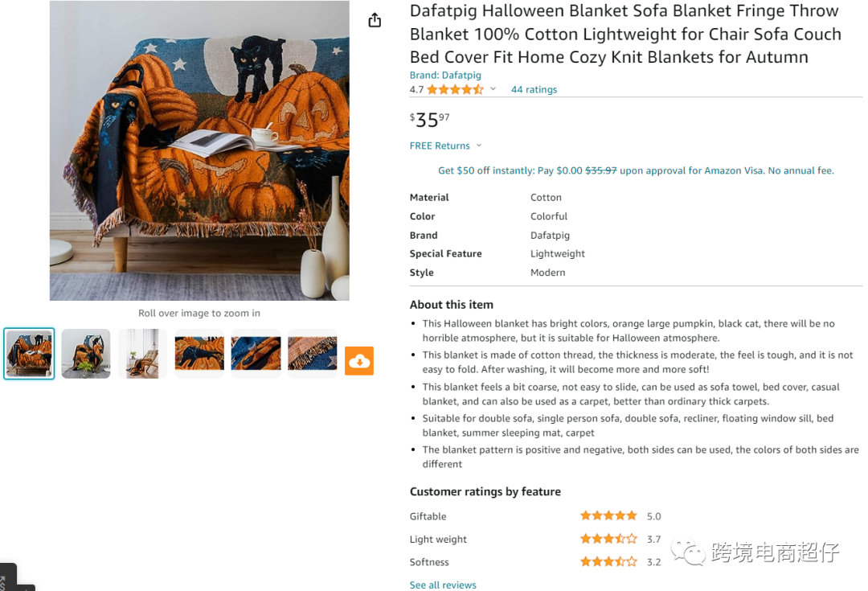Click the Light weight star rating
This screenshot has width=868, height=591.
click(608, 539)
